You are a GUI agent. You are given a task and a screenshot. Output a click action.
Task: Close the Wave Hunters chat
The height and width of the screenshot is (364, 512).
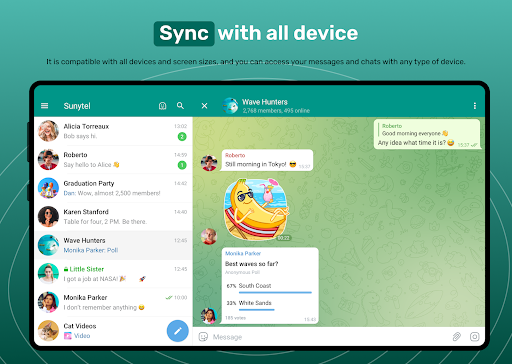[x=204, y=106]
